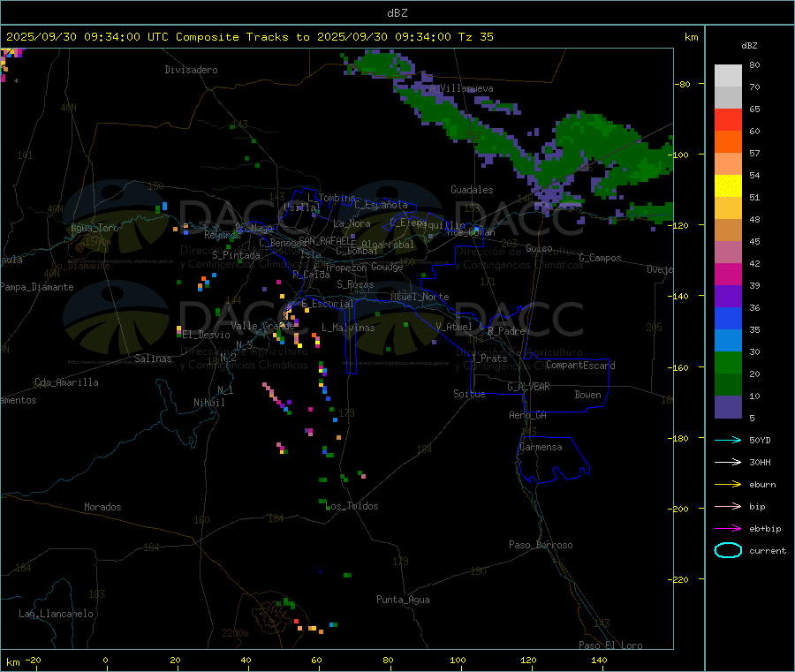
Task: Click the white 30HM arrow in legend
Action: [x=728, y=462]
